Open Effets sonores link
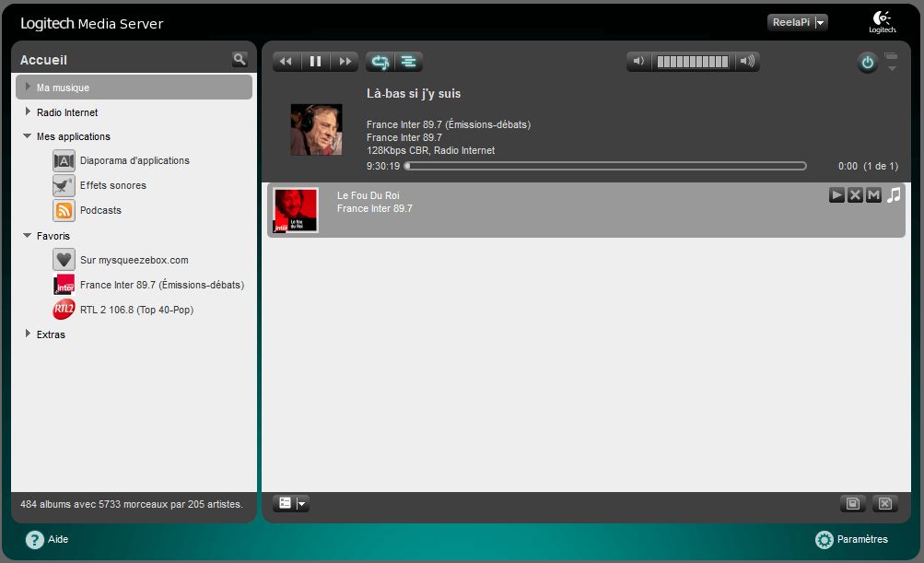This screenshot has height=563, width=924. (x=113, y=185)
